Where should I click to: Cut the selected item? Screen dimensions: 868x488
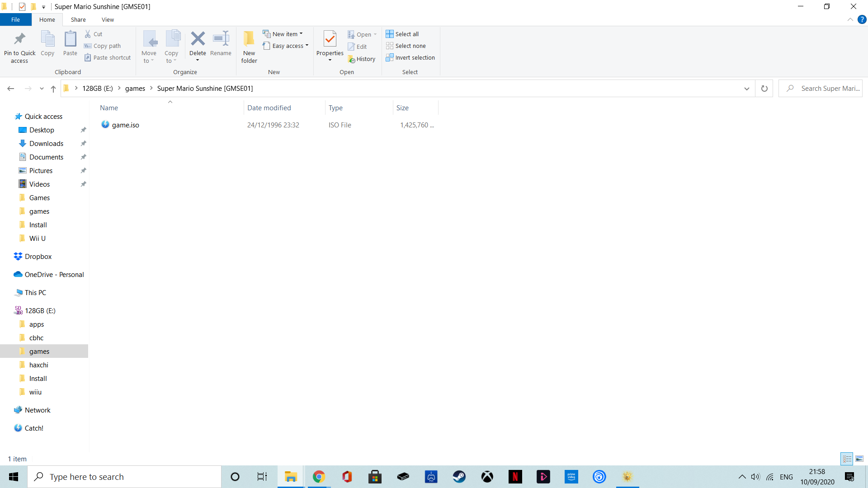[94, 34]
